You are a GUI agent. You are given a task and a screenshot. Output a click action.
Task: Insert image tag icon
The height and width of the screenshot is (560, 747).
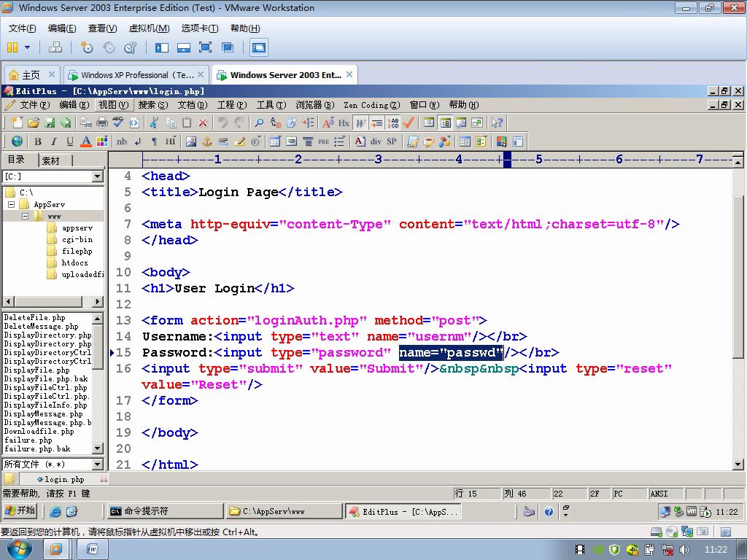click(191, 141)
